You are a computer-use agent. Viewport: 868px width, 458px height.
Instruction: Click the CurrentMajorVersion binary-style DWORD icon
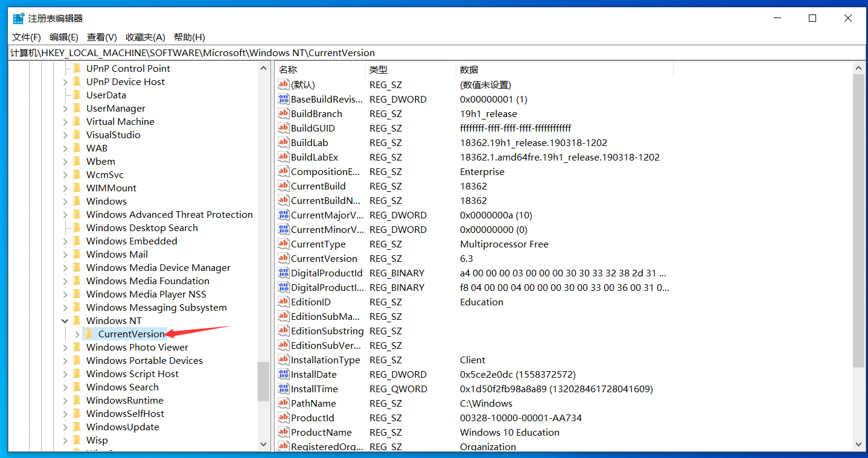283,215
